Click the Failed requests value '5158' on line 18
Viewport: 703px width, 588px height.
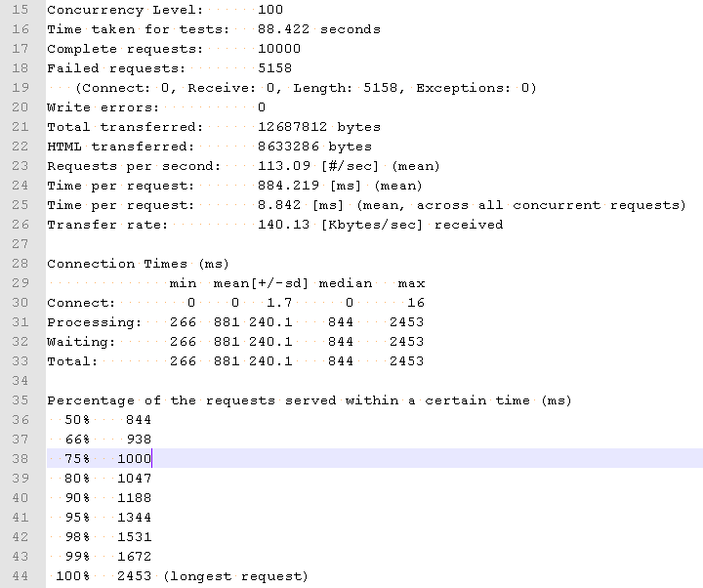274,68
